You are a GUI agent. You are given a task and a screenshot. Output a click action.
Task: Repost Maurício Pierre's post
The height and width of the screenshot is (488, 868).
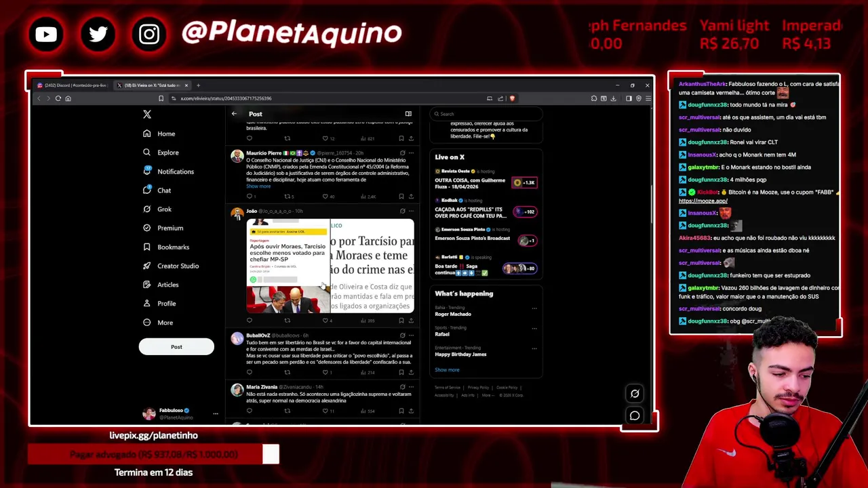287,197
